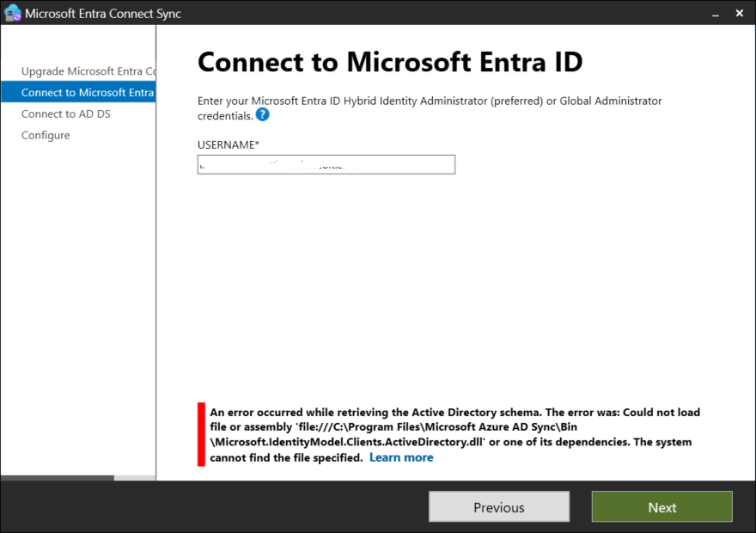
Task: Click into the USERNAME input field
Action: (x=326, y=164)
